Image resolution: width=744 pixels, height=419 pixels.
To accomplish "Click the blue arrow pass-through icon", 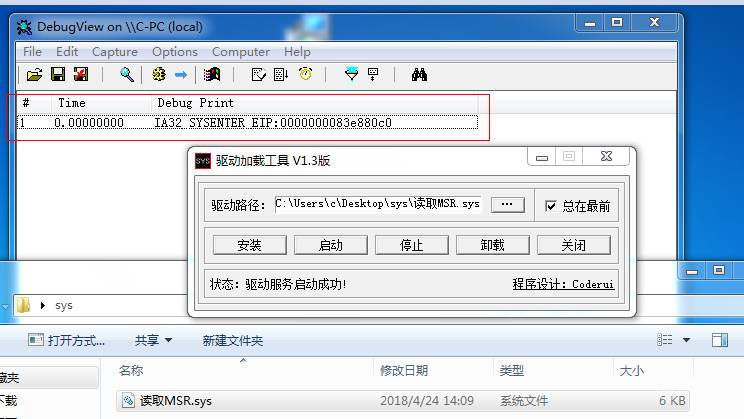I will pos(181,74).
